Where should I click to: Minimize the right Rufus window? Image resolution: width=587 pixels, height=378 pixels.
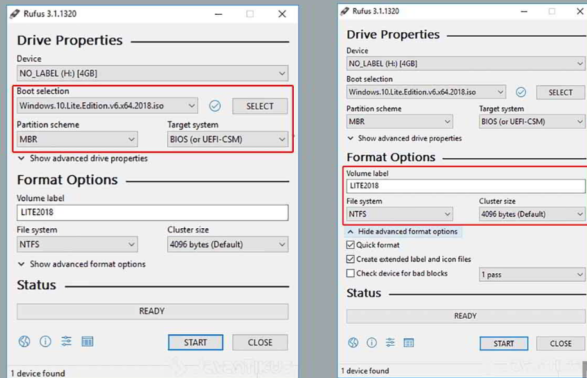(x=524, y=12)
